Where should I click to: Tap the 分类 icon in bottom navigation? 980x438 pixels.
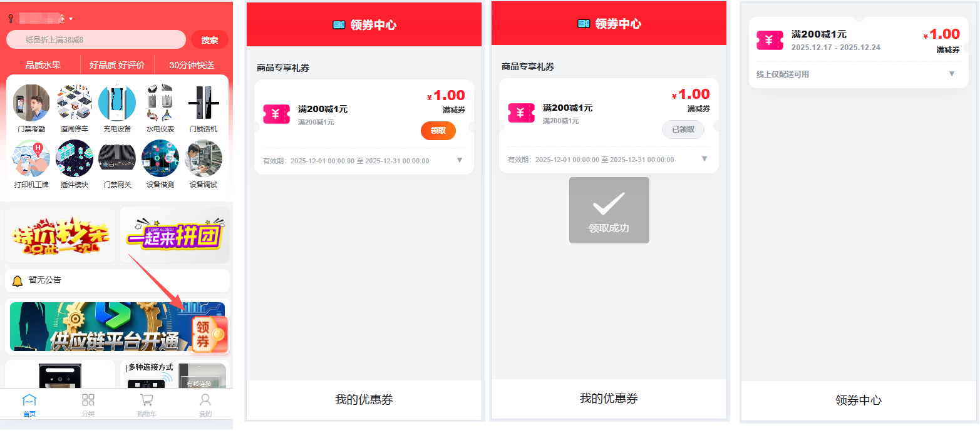point(88,404)
